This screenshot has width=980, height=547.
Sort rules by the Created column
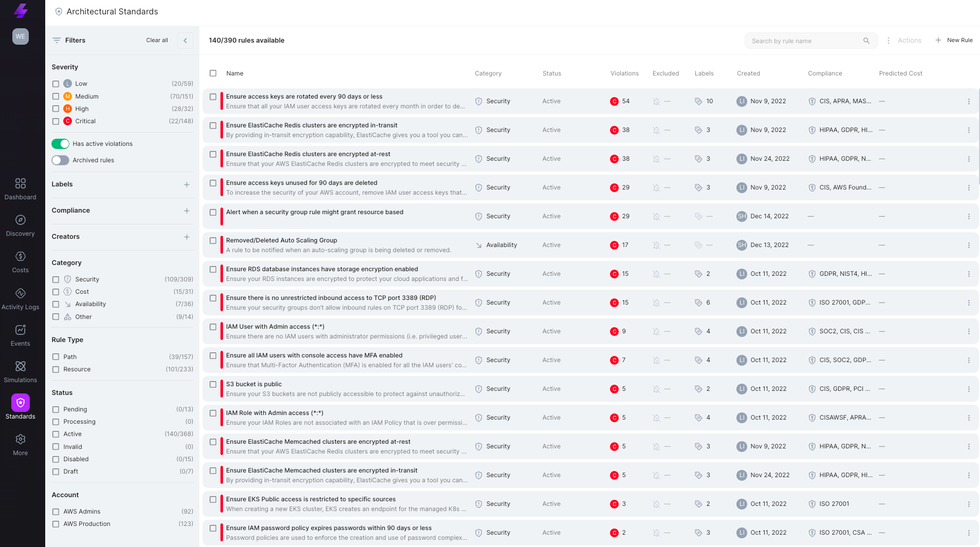748,73
